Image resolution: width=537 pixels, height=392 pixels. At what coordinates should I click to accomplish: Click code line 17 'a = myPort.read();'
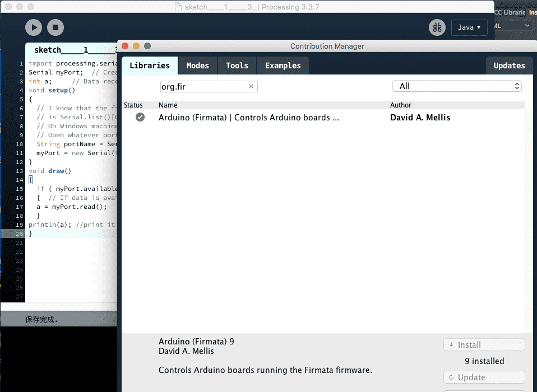point(72,207)
